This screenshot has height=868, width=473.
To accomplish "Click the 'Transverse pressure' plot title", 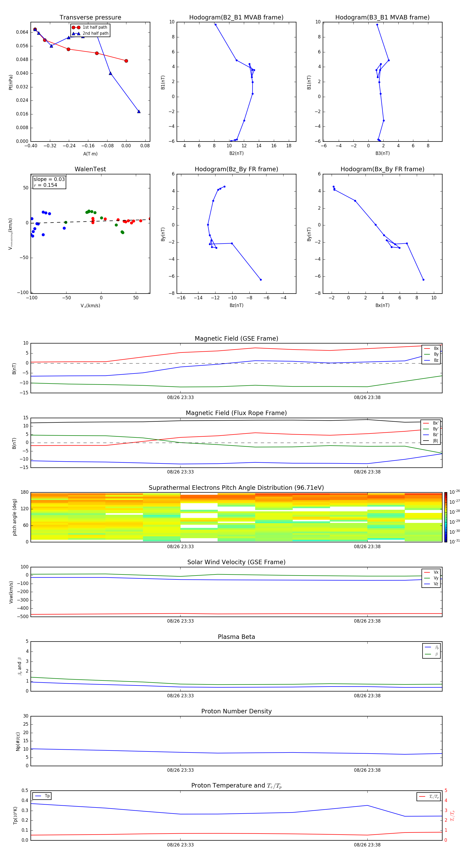I will [x=90, y=17].
